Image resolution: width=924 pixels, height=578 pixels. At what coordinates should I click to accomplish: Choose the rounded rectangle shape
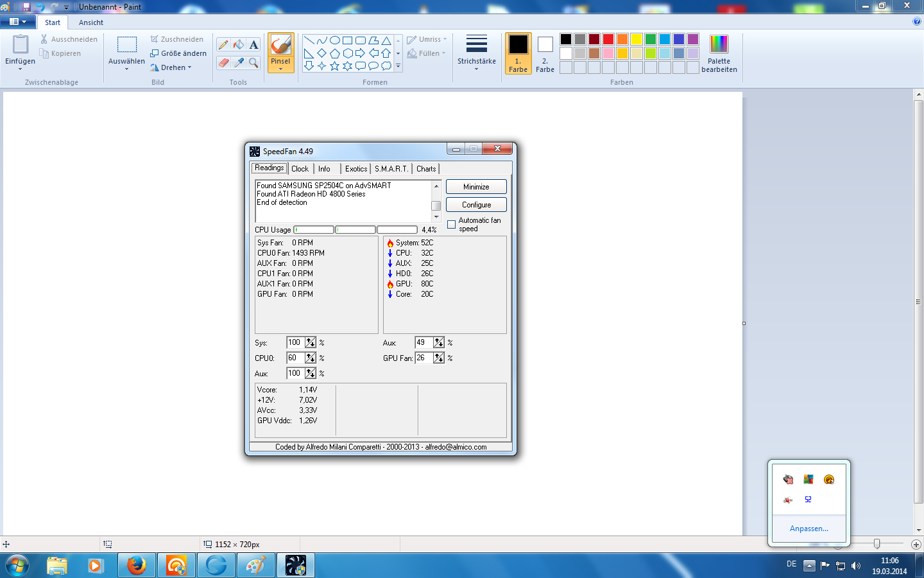[360, 40]
